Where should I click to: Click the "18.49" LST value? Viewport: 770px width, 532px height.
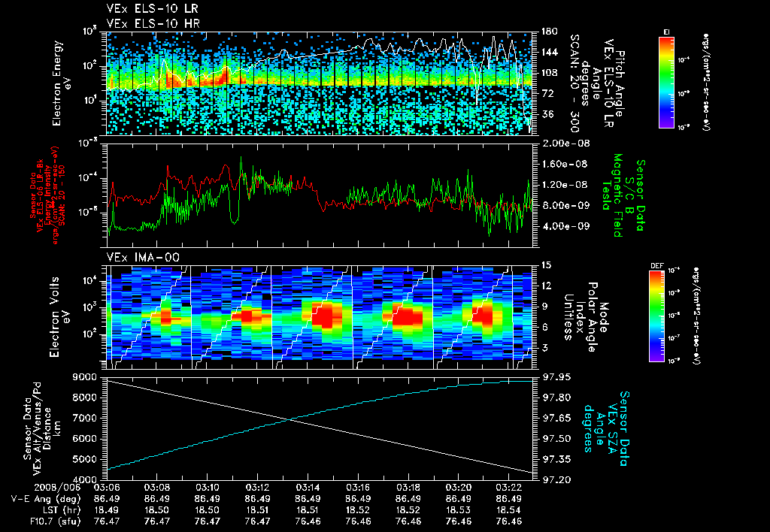click(x=107, y=510)
